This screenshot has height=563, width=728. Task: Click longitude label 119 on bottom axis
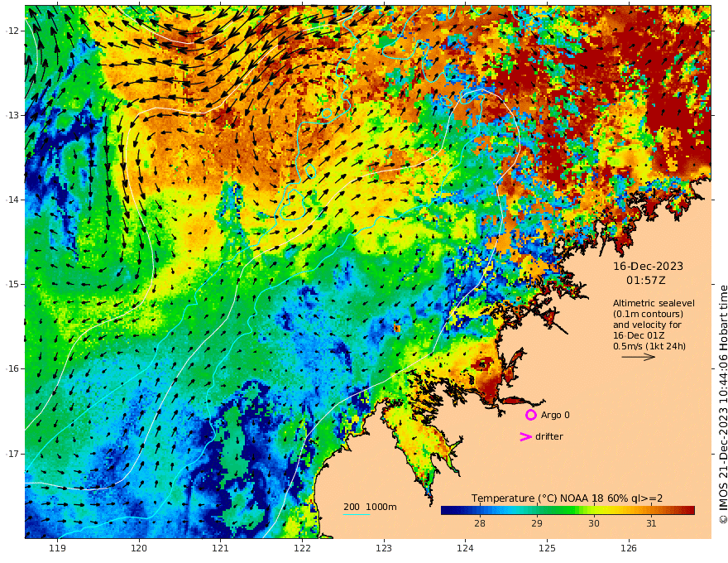point(57,549)
